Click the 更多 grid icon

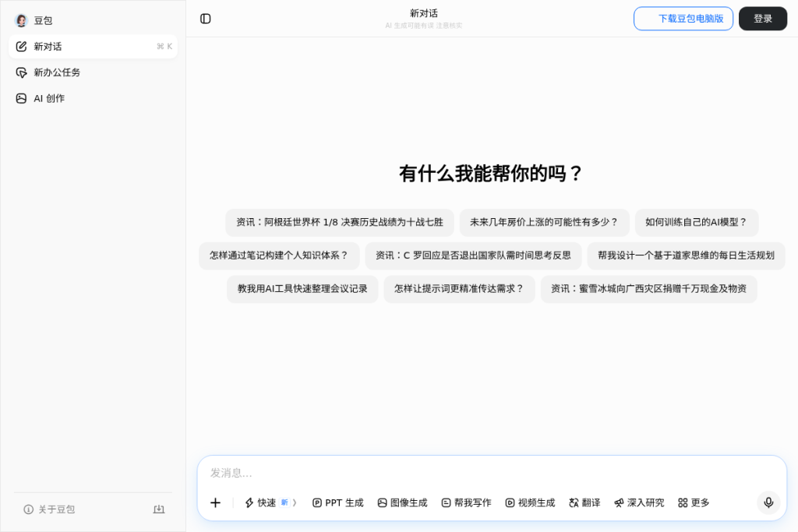pos(683,502)
